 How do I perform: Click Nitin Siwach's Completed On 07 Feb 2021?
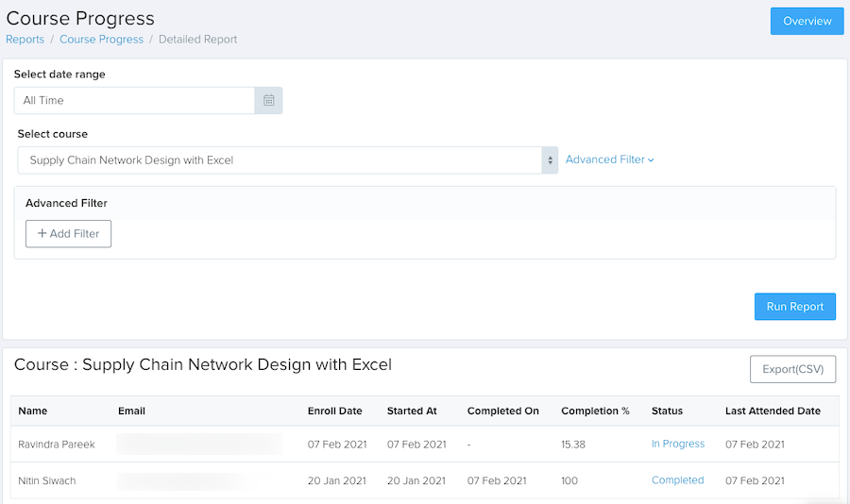(x=497, y=480)
